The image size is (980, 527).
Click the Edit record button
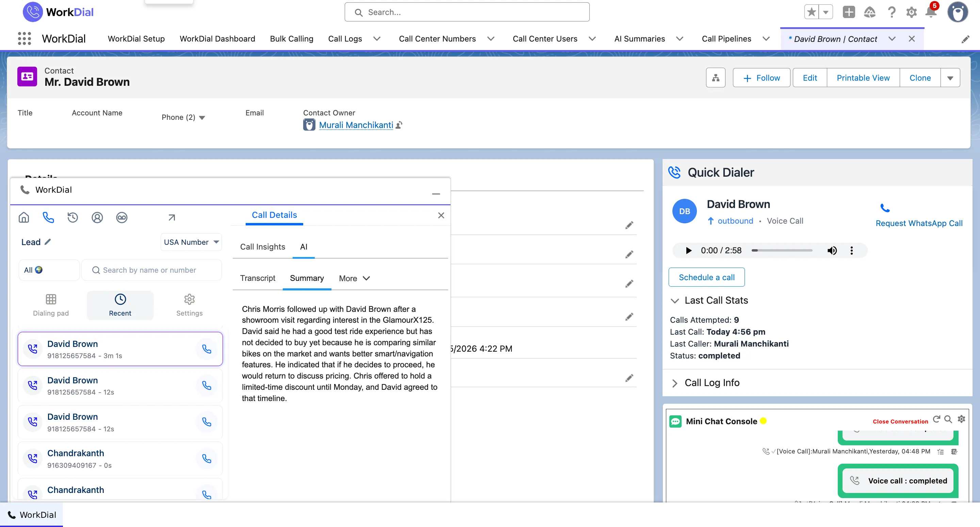[810, 78]
